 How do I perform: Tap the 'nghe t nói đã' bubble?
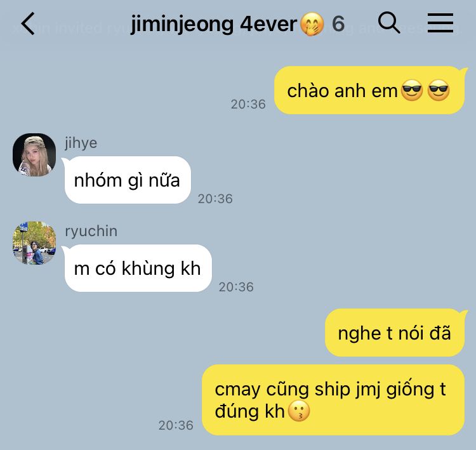(x=395, y=333)
